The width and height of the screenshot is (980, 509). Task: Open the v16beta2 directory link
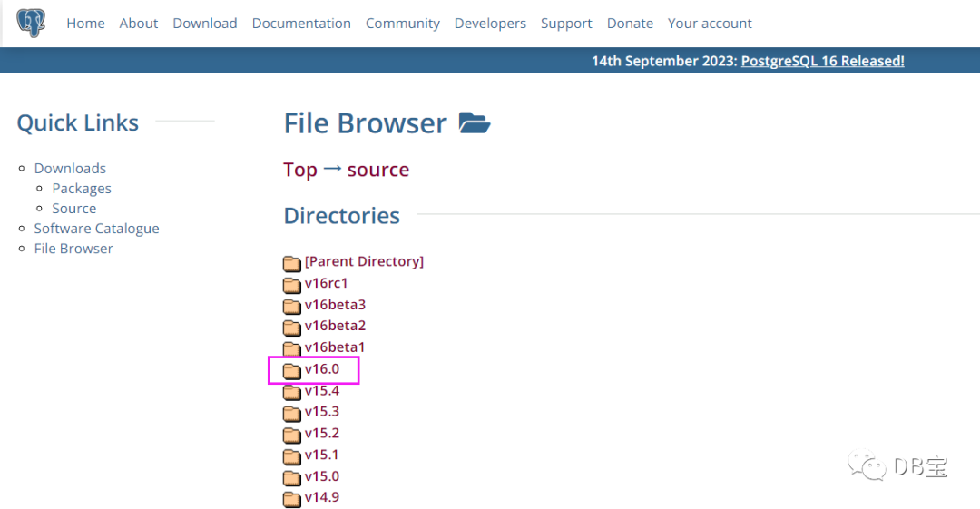335,326
